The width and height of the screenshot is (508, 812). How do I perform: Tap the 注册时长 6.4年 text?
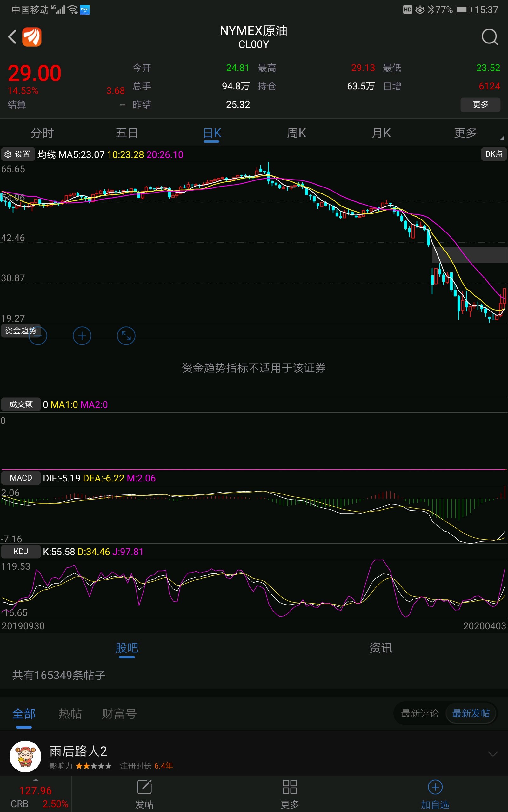click(146, 766)
